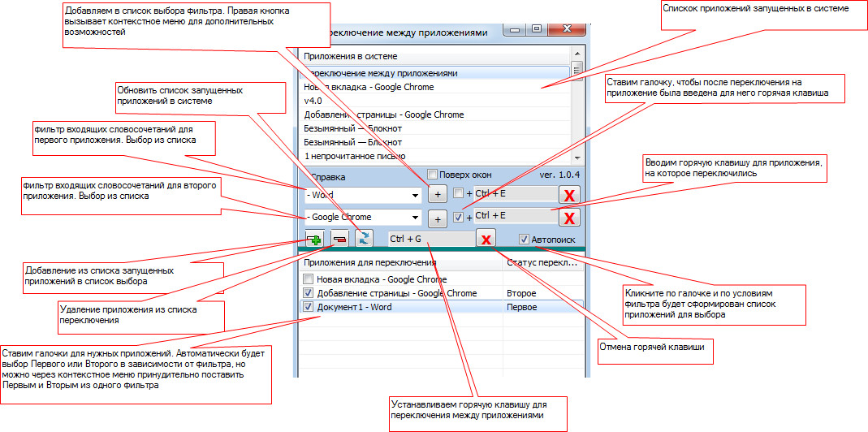Enable the Поверх окон checkbox
The width and height of the screenshot is (868, 432).
(x=433, y=175)
